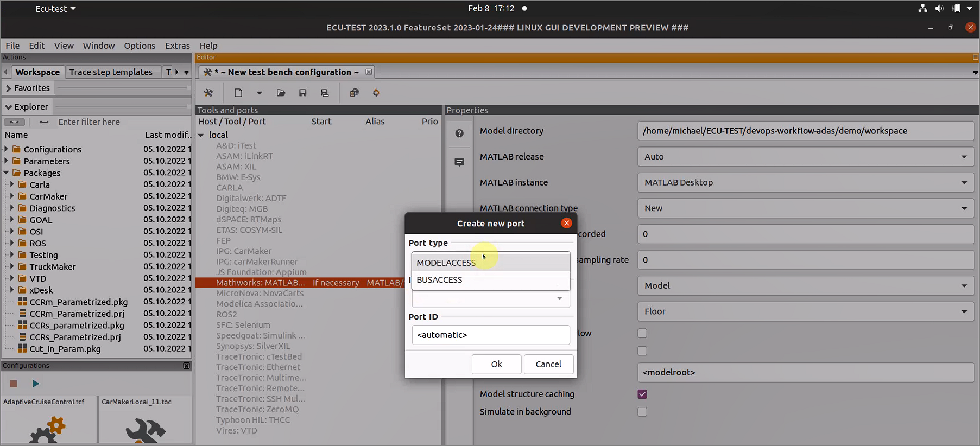Select MODELACCESS in the port type list
The width and height of the screenshot is (980, 446).
[x=491, y=263]
